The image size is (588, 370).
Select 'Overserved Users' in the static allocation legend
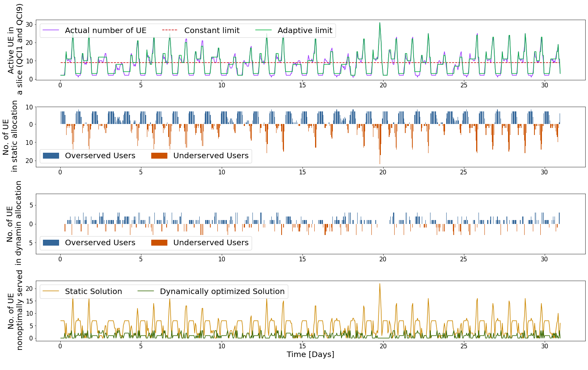[100, 156]
